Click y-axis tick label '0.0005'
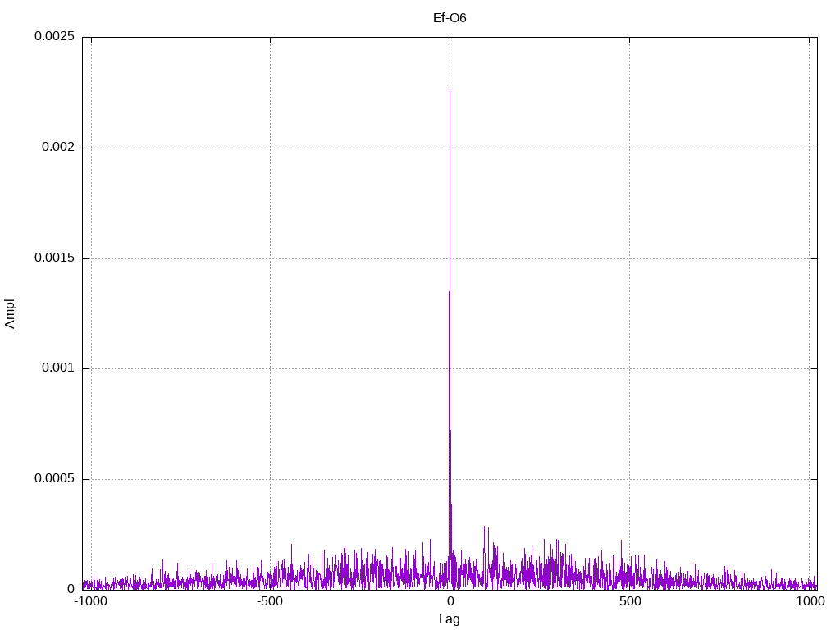Viewport: 840px width, 630px height. tap(54, 478)
